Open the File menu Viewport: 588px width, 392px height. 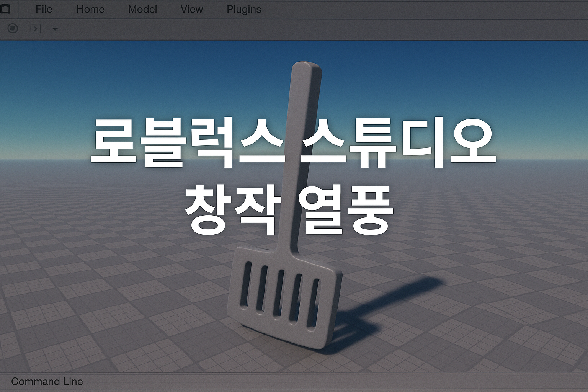pyautogui.click(x=44, y=9)
